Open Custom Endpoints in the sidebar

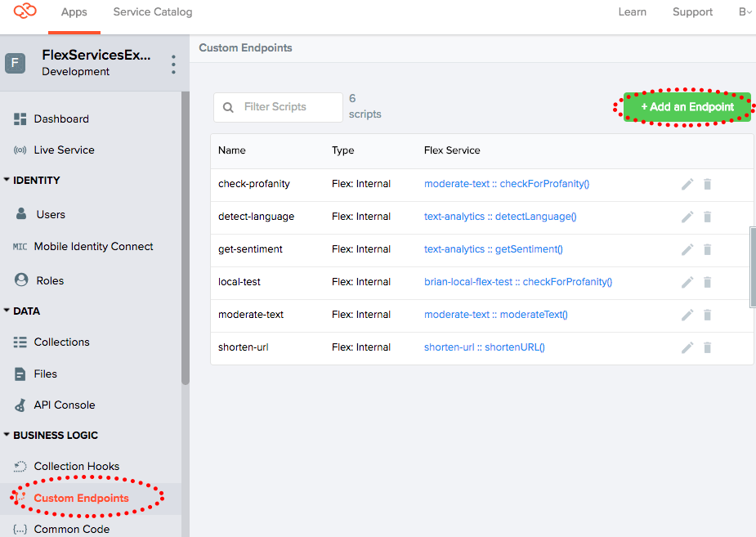click(81, 498)
